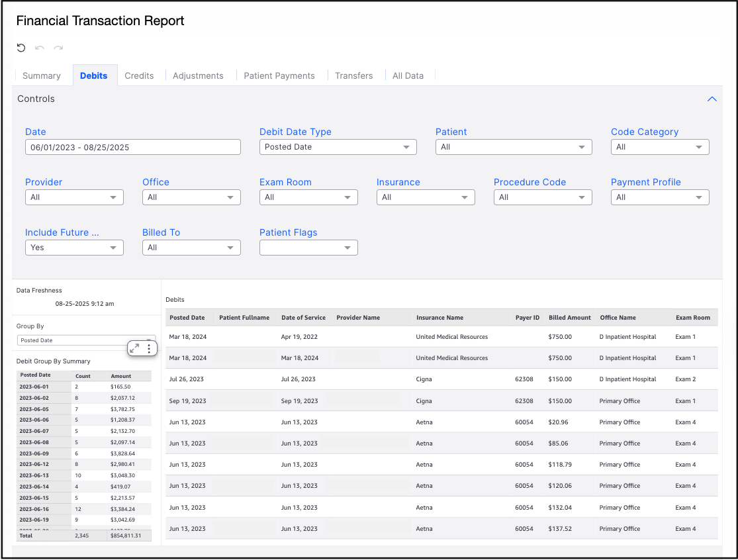738x560 pixels.
Task: Click the Posted Date column header in Debits table
Action: pyautogui.click(x=187, y=318)
